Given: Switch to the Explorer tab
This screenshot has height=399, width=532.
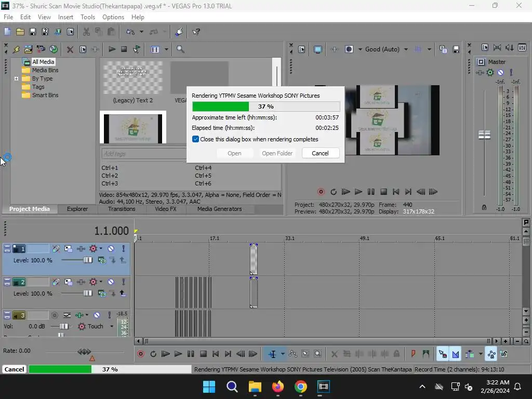Looking at the screenshot, I should click(77, 209).
